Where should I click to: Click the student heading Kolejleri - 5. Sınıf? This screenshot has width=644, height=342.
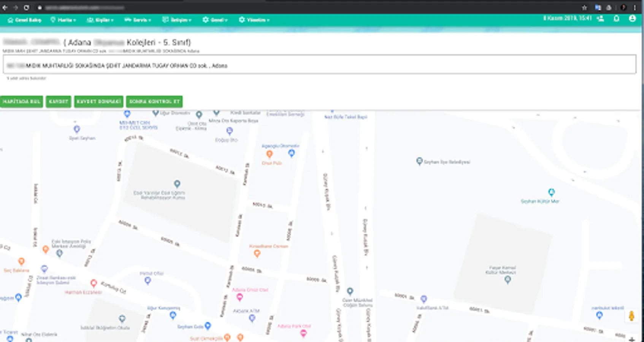point(159,42)
